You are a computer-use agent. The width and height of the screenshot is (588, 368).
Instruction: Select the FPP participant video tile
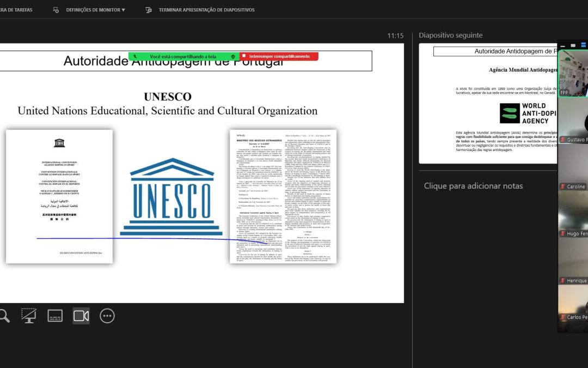(x=572, y=74)
